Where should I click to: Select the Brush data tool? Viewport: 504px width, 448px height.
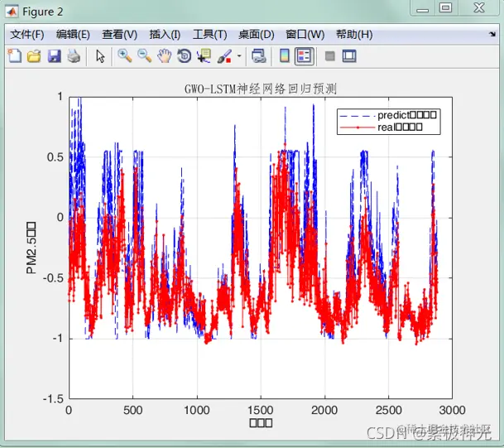(x=224, y=56)
